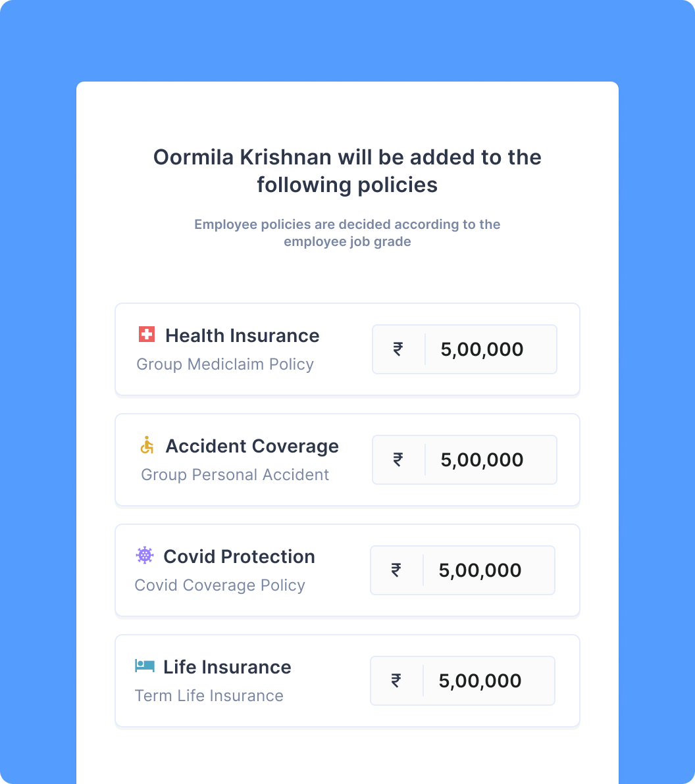Image resolution: width=695 pixels, height=784 pixels.
Task: Click the Term Life Insurance subtitle
Action: tap(209, 696)
